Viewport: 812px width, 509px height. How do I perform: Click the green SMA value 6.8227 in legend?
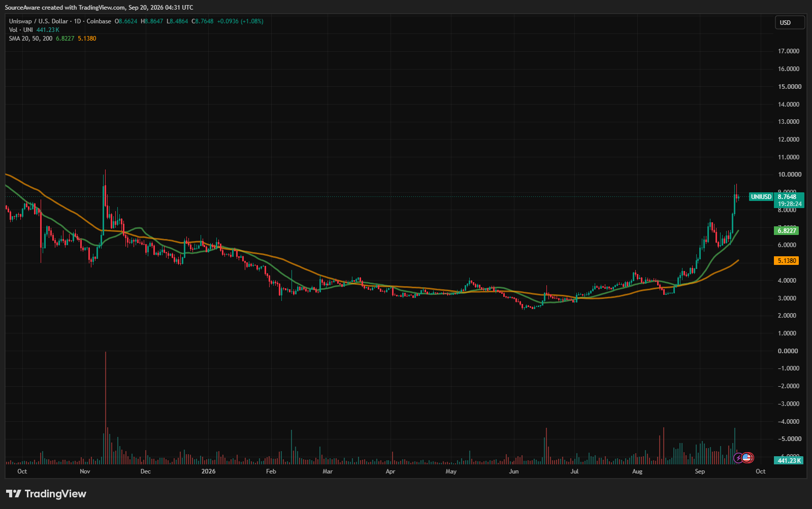65,39
